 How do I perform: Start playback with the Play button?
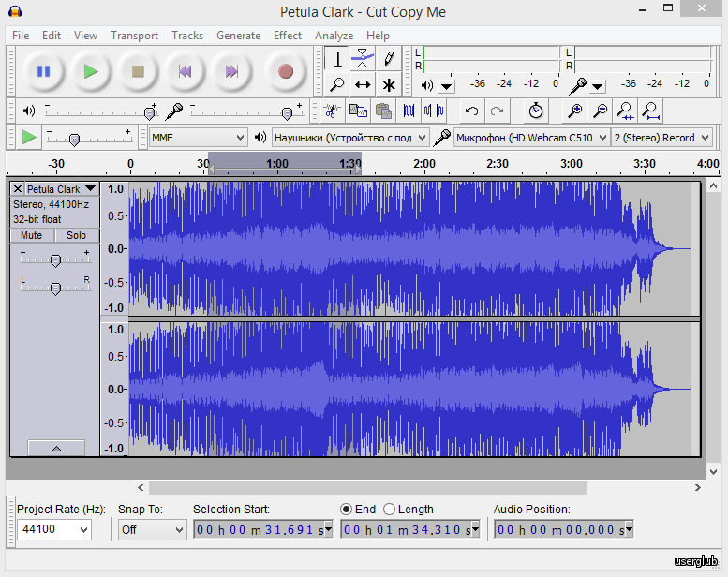[x=91, y=71]
